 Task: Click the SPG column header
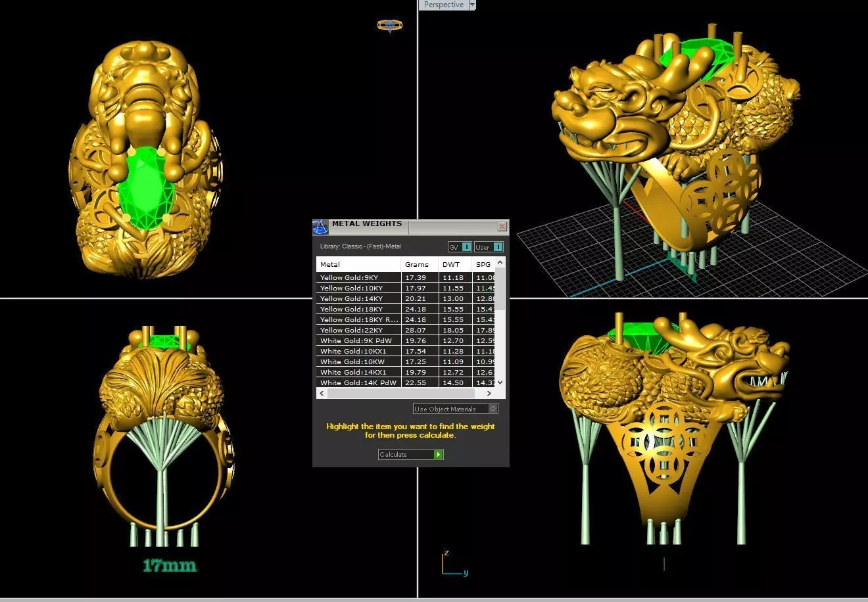[483, 264]
